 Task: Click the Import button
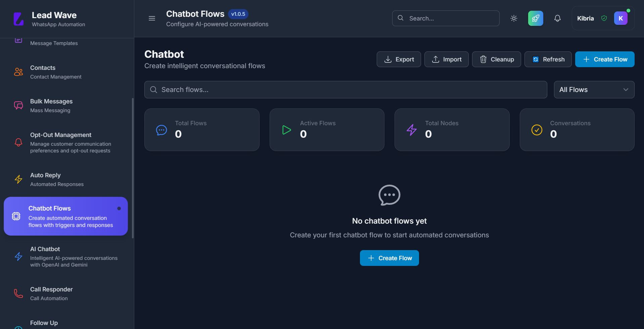446,59
